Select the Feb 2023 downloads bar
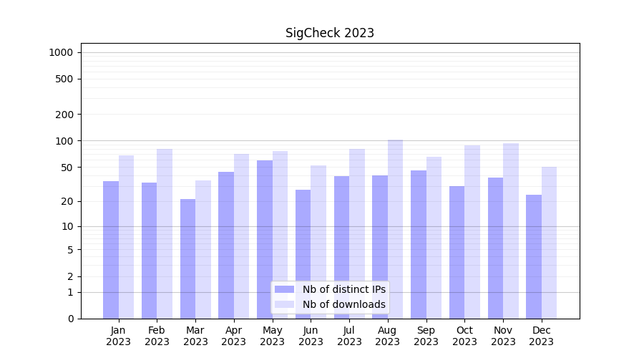Viewport: 644px width, 358px height. coord(165,233)
